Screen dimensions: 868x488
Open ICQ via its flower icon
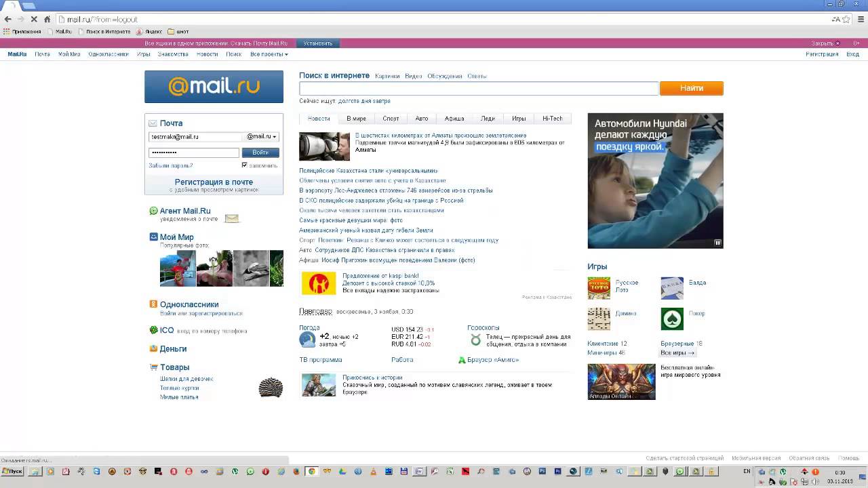(x=154, y=330)
